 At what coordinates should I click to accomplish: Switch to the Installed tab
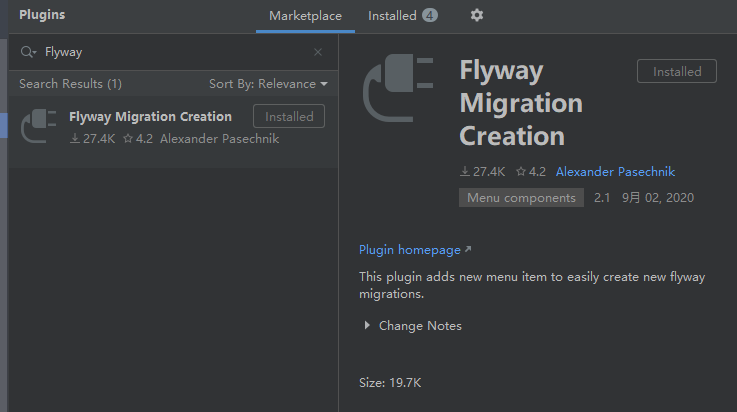[402, 16]
